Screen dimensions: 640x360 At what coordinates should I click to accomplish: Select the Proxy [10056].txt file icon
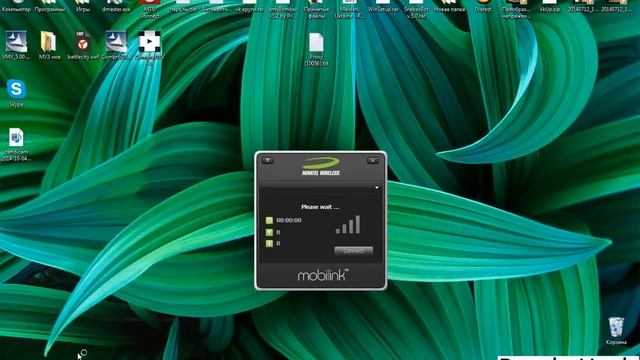316,49
